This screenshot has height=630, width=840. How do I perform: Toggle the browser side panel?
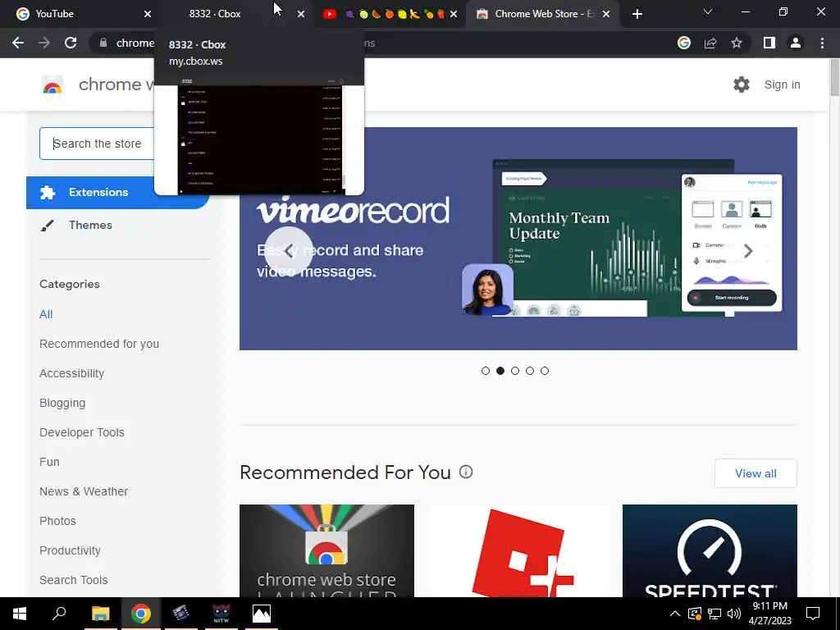coord(769,43)
